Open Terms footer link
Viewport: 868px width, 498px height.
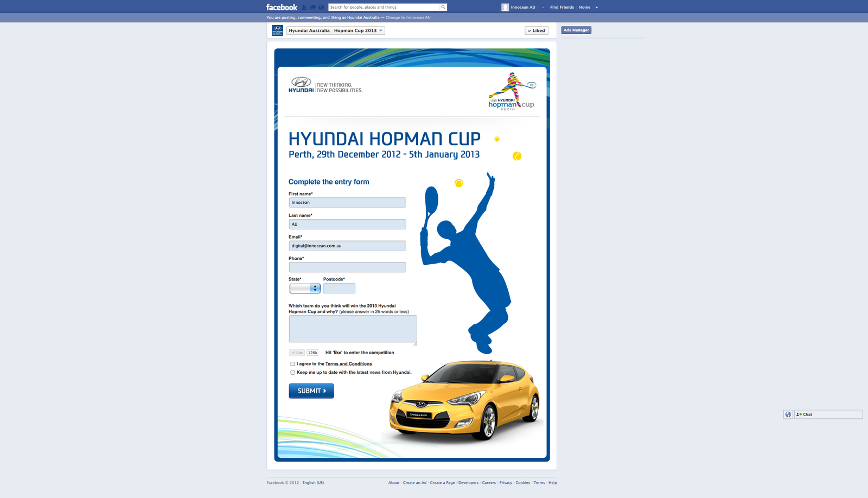(539, 483)
